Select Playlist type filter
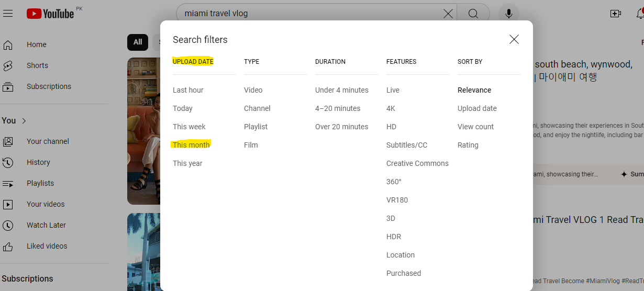644x291 pixels. coord(256,127)
